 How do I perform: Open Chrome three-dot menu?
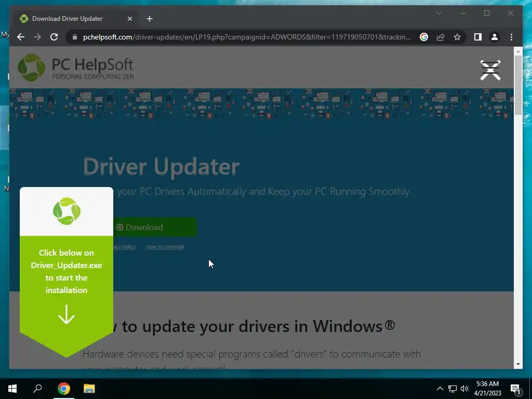coord(511,37)
